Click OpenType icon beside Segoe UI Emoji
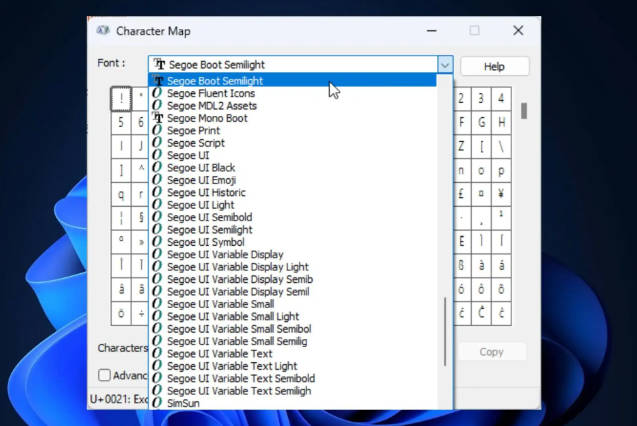Image resolution: width=637 pixels, height=426 pixels. point(157,179)
